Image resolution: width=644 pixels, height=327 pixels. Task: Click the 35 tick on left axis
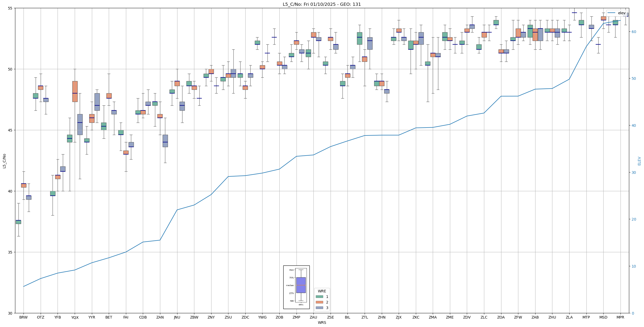pos(10,252)
